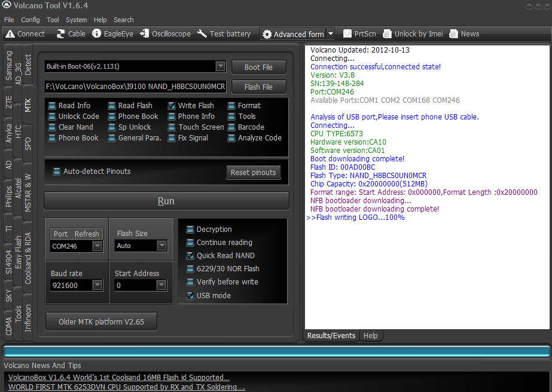This screenshot has height=392, width=552.
Task: Take a screenshot with the PrtScn icon
Action: tap(347, 33)
